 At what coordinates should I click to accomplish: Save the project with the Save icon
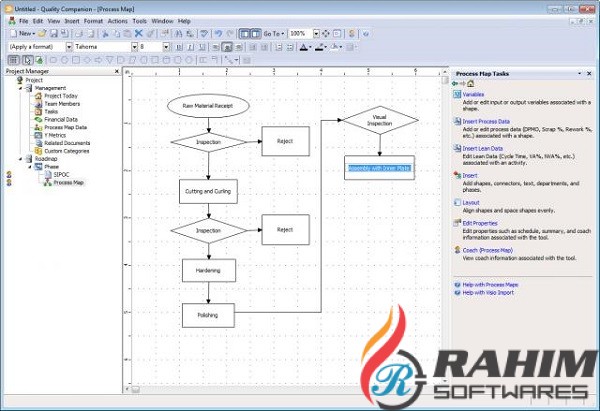[54, 34]
